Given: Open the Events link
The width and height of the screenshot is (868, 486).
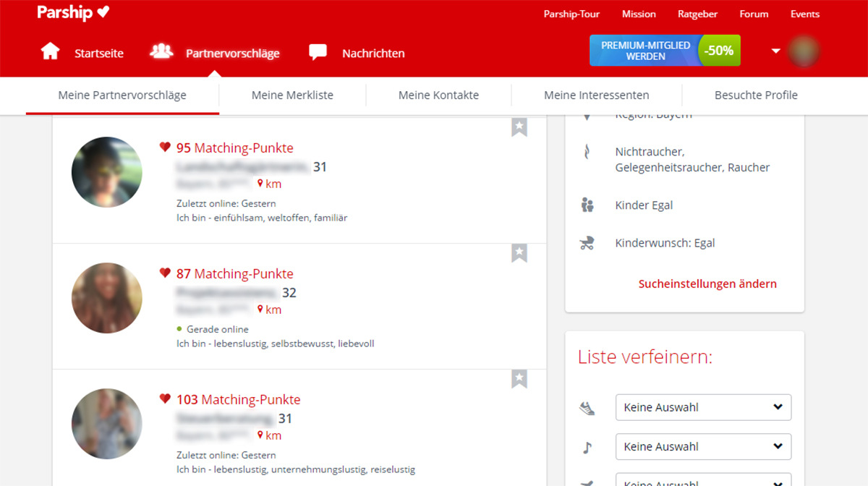Looking at the screenshot, I should pyautogui.click(x=805, y=14).
